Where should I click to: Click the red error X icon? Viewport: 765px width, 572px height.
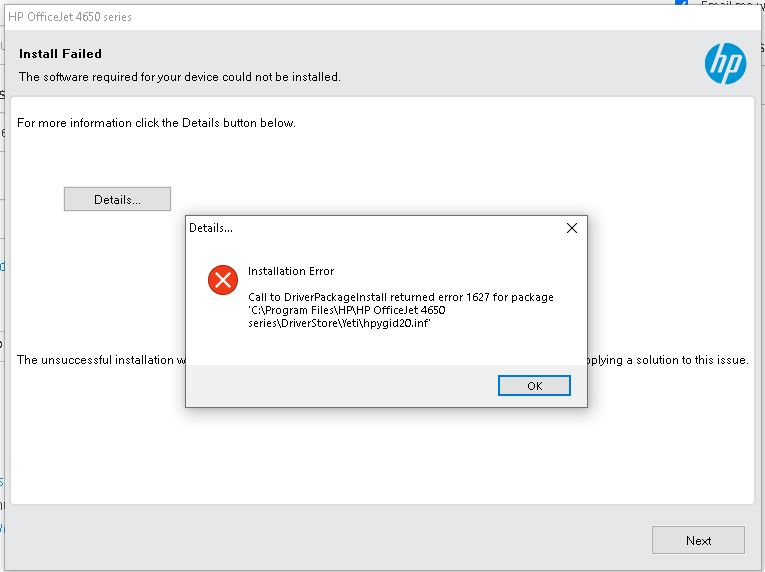(223, 280)
